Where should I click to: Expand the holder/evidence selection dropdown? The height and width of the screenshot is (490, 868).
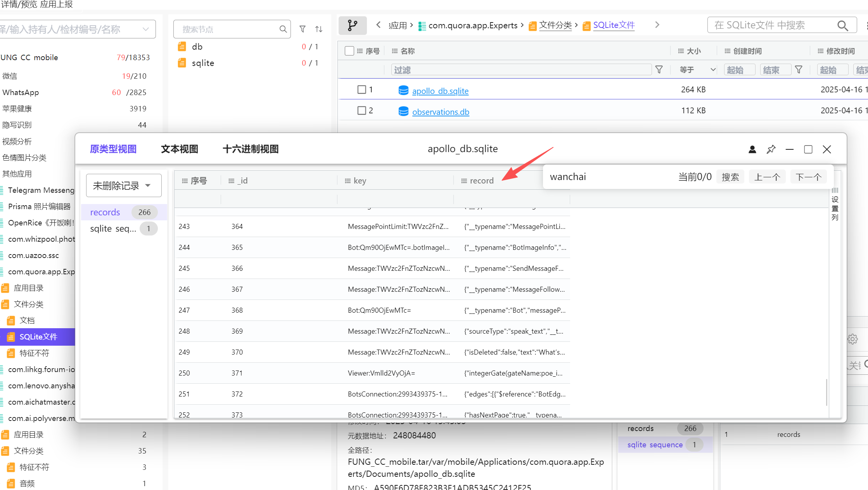pyautogui.click(x=78, y=29)
